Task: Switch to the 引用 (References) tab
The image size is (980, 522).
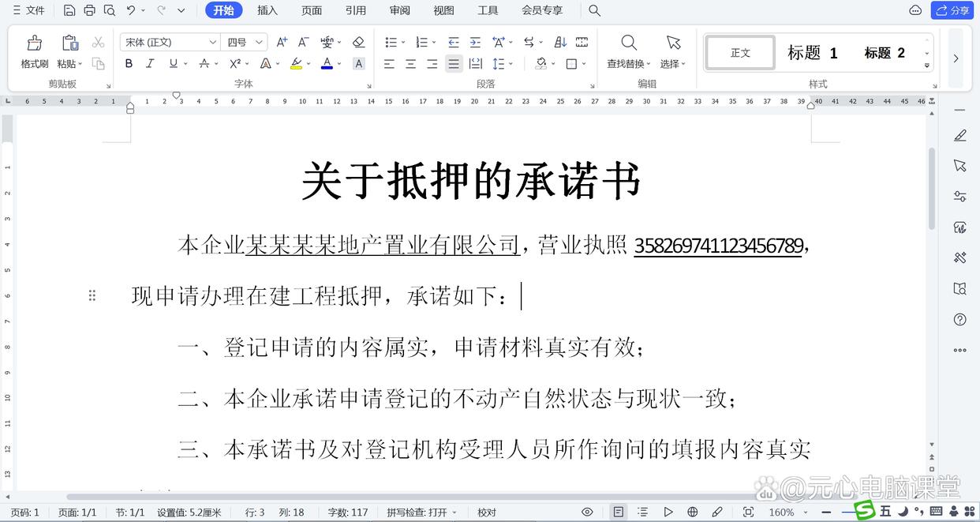Action: (x=356, y=10)
